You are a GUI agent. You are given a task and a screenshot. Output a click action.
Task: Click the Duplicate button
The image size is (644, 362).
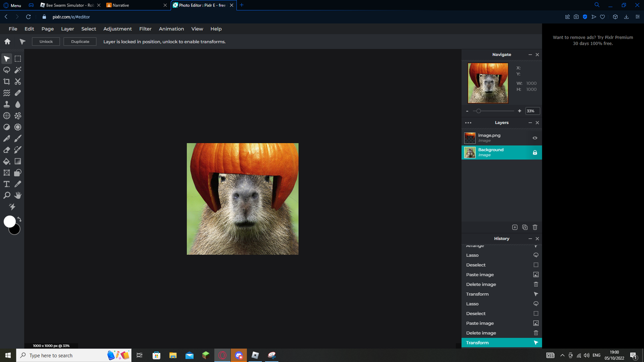[80, 42]
